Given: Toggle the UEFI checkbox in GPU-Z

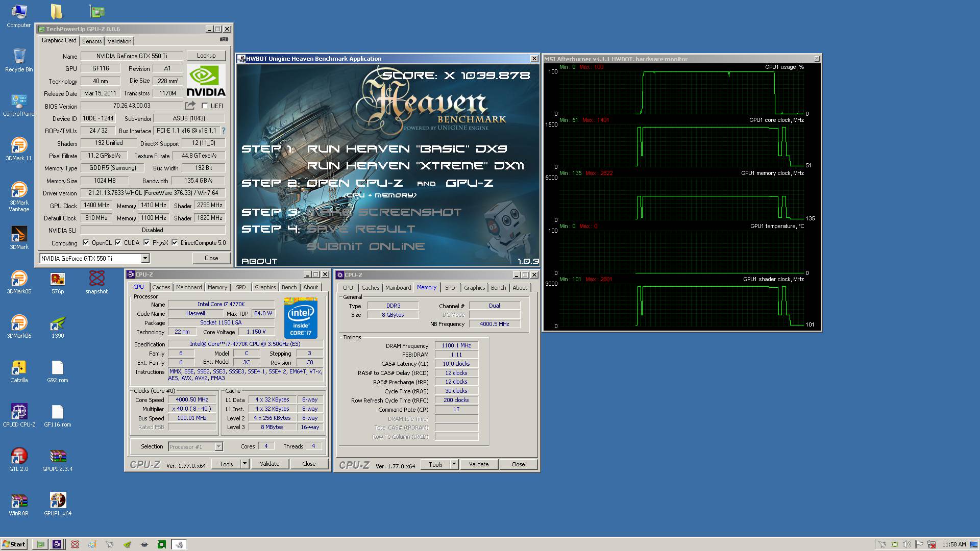Looking at the screenshot, I should (205, 106).
